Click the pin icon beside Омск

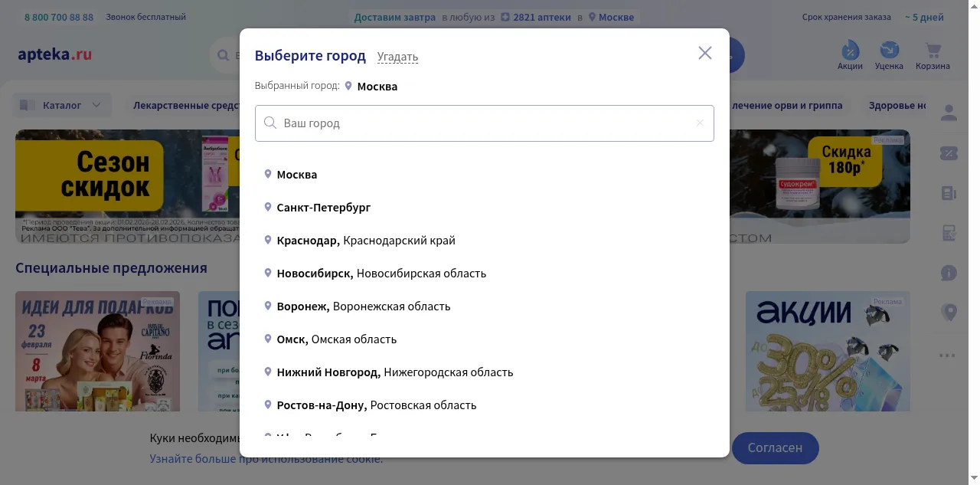pos(268,339)
